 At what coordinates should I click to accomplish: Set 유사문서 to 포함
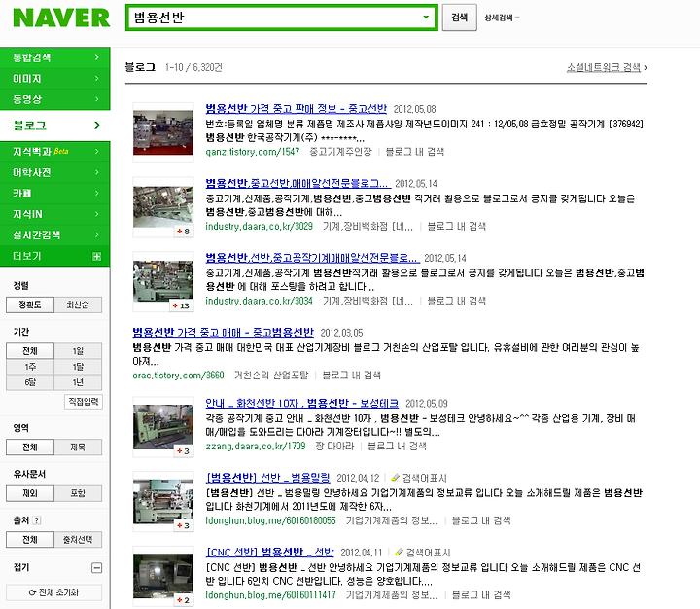click(78, 493)
